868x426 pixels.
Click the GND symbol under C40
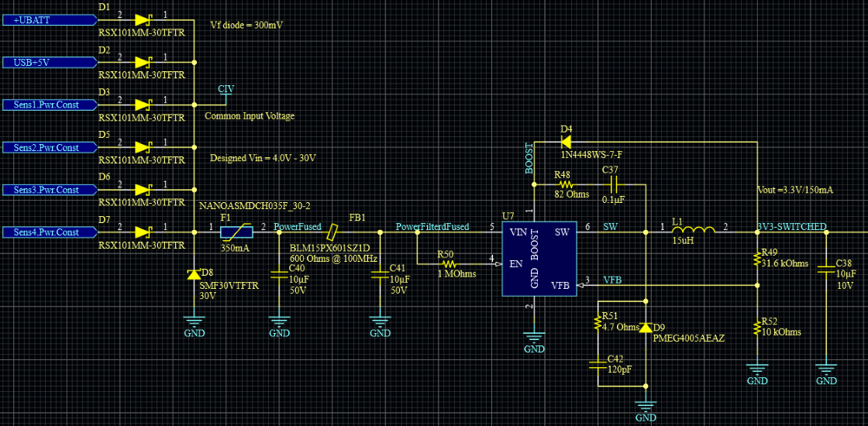(x=279, y=325)
